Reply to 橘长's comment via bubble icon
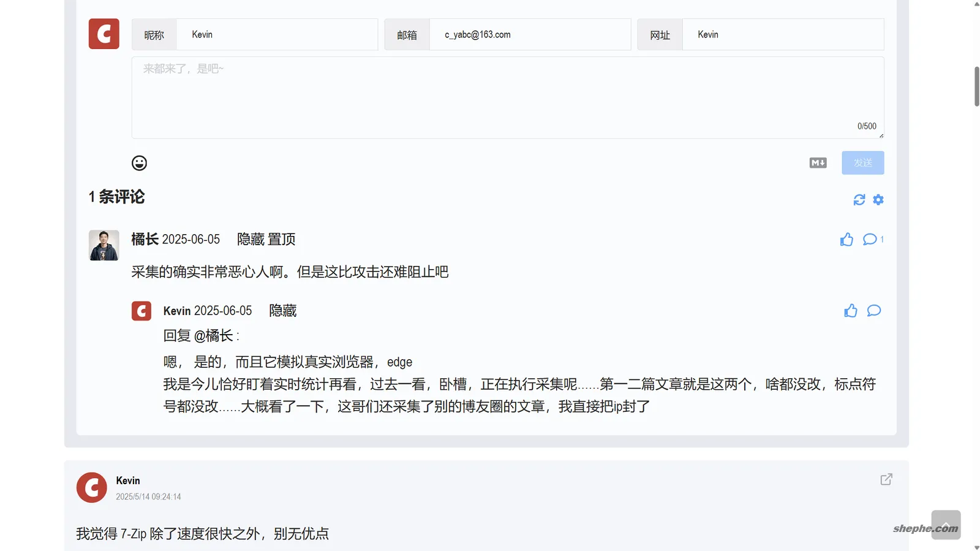Viewport: 980px width, 551px height. (870, 240)
